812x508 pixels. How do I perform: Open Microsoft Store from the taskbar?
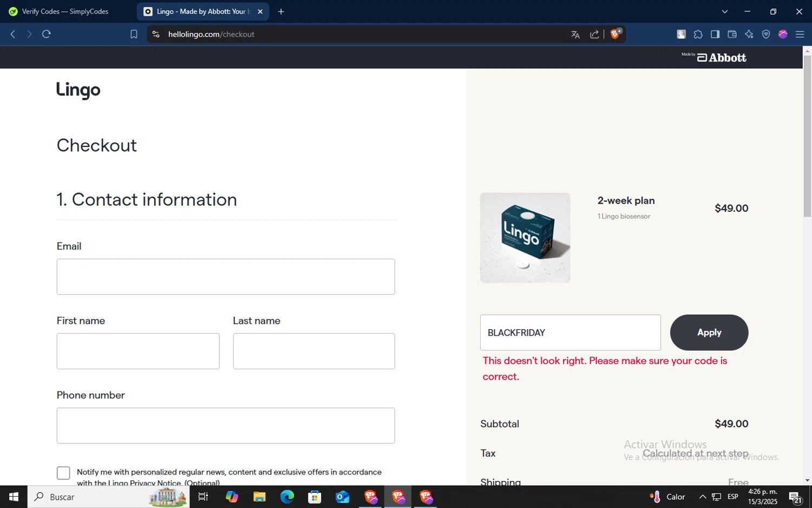pos(315,497)
